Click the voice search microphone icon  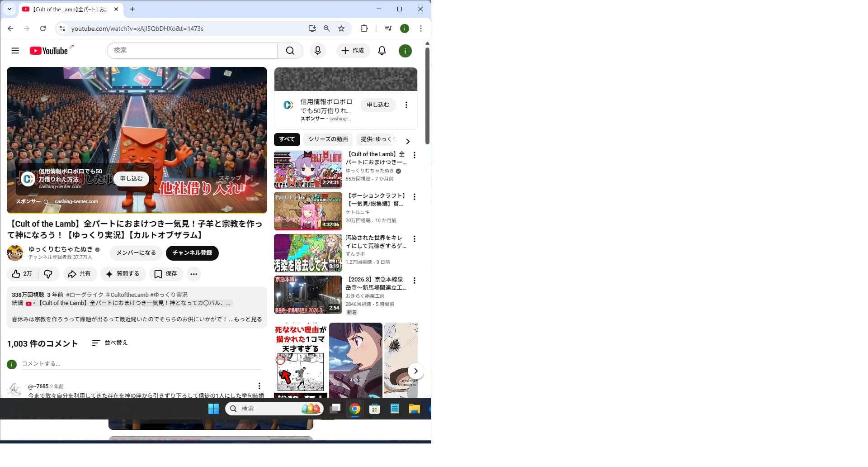click(318, 51)
